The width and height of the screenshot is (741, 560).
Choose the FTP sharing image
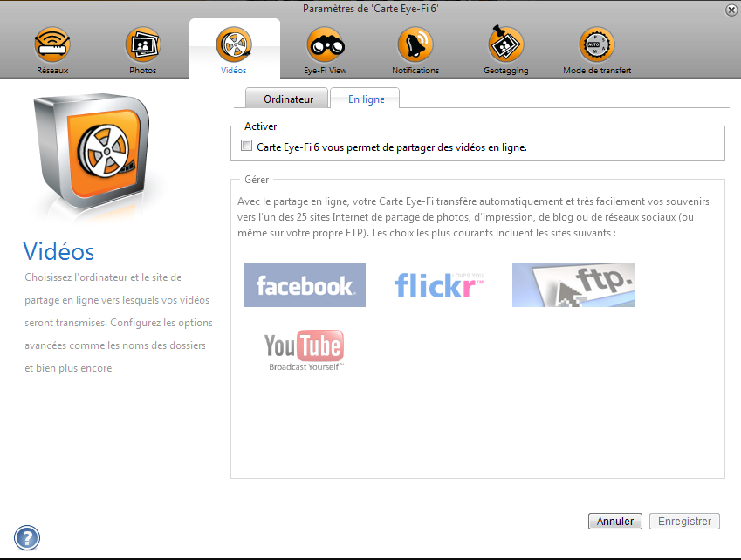(573, 285)
